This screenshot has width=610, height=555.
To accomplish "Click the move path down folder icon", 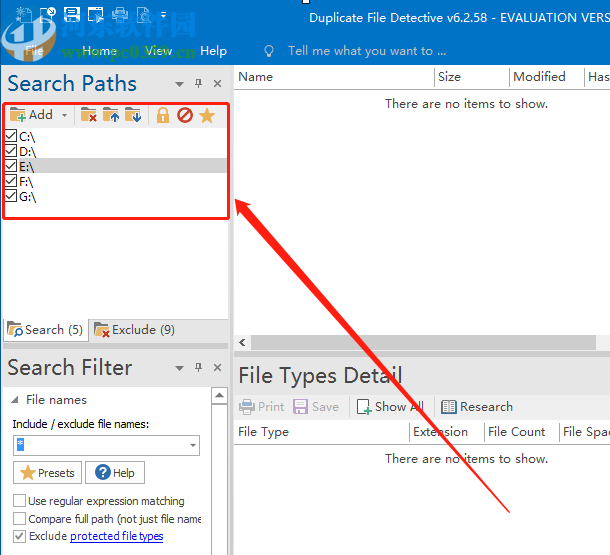I will click(133, 115).
